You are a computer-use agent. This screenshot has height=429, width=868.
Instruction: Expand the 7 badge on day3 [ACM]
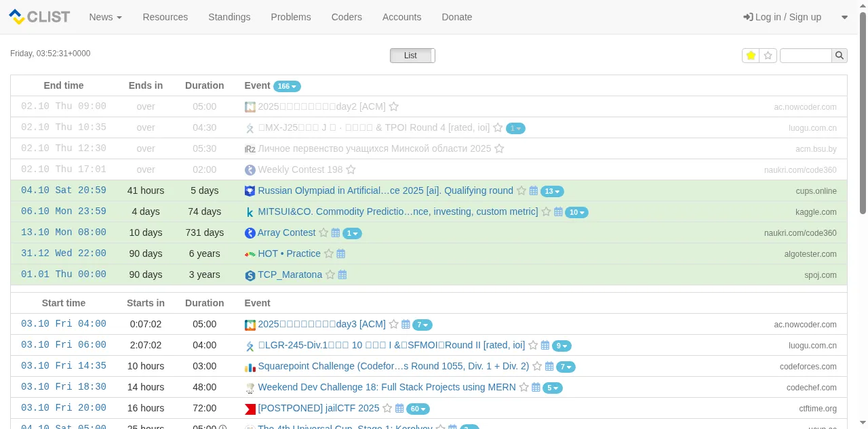pos(422,325)
